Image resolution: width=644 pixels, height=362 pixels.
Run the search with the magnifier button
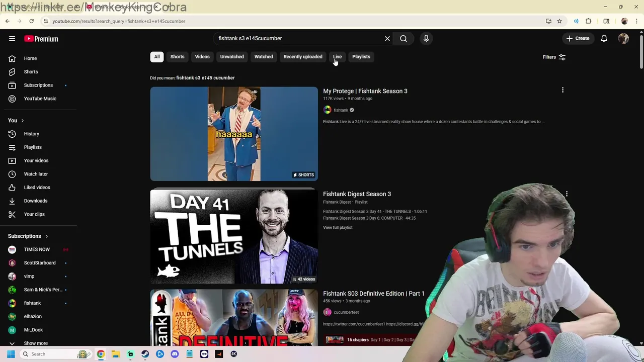point(404,38)
